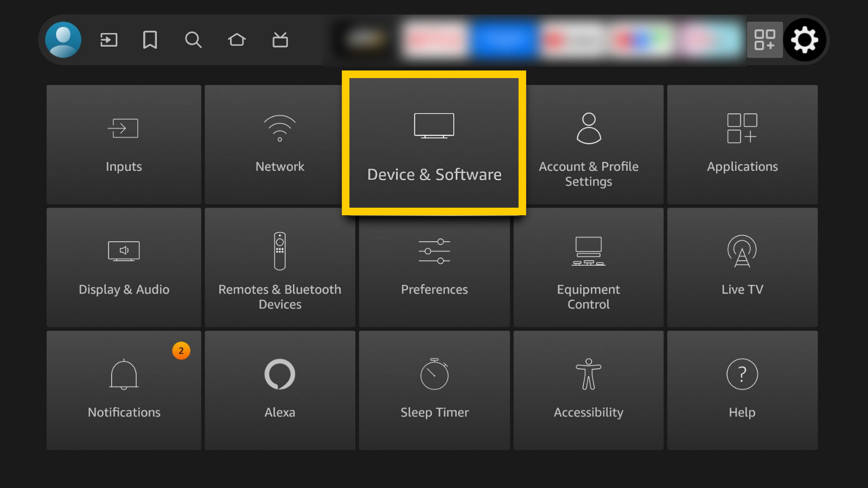Open the Inputs settings tile
The height and width of the screenshot is (488, 868).
[x=124, y=144]
